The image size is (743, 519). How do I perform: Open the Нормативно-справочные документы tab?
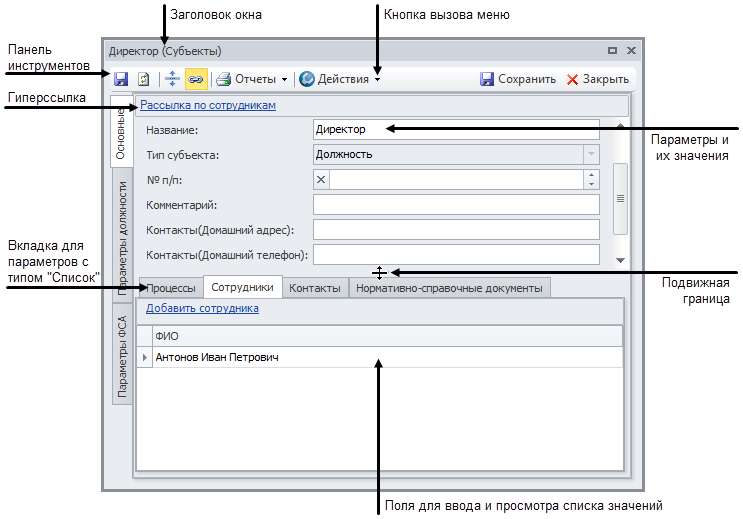449,288
